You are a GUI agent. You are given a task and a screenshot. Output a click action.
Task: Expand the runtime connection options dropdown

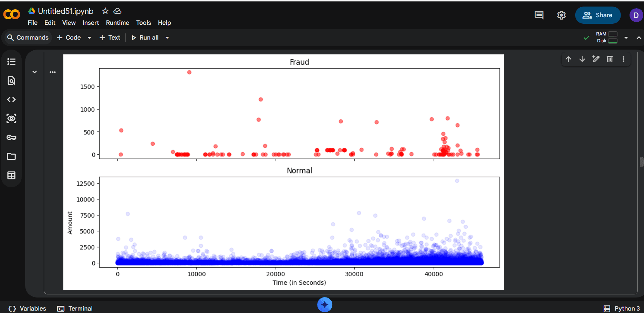[626, 38]
